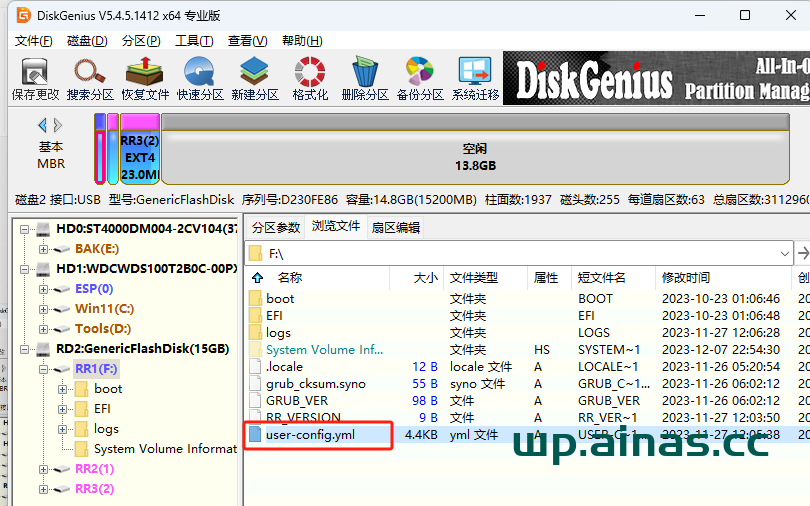Open the Search Partition (搜索分区) tool

pyautogui.click(x=90, y=79)
